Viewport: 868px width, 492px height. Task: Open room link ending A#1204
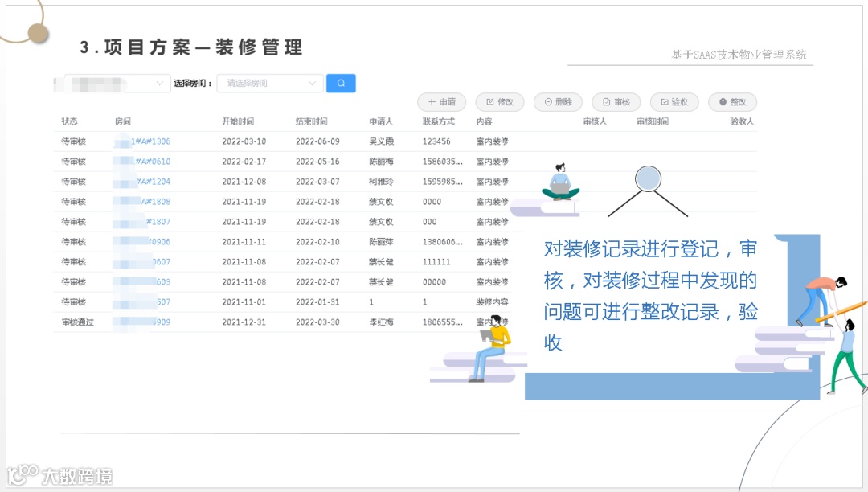click(154, 182)
